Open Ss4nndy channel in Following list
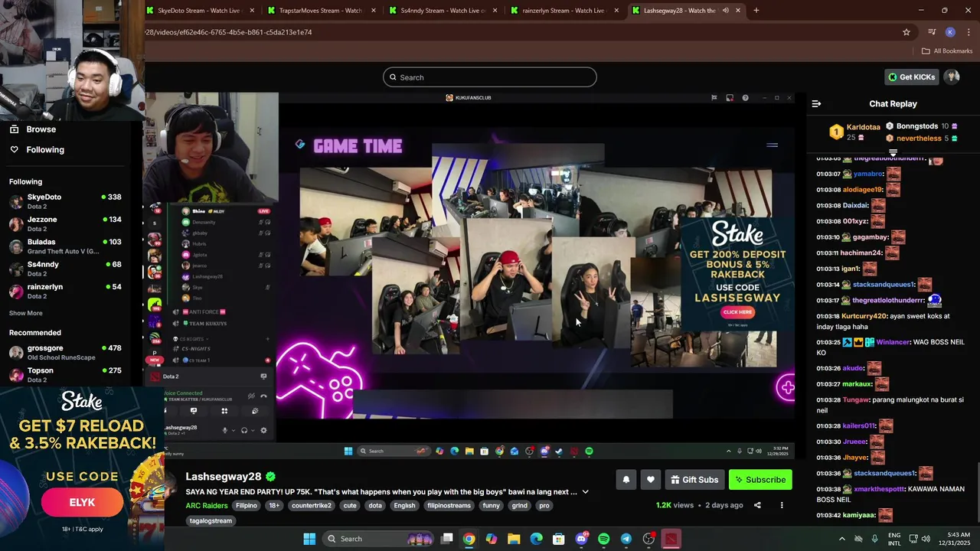This screenshot has height=551, width=980. [x=65, y=269]
